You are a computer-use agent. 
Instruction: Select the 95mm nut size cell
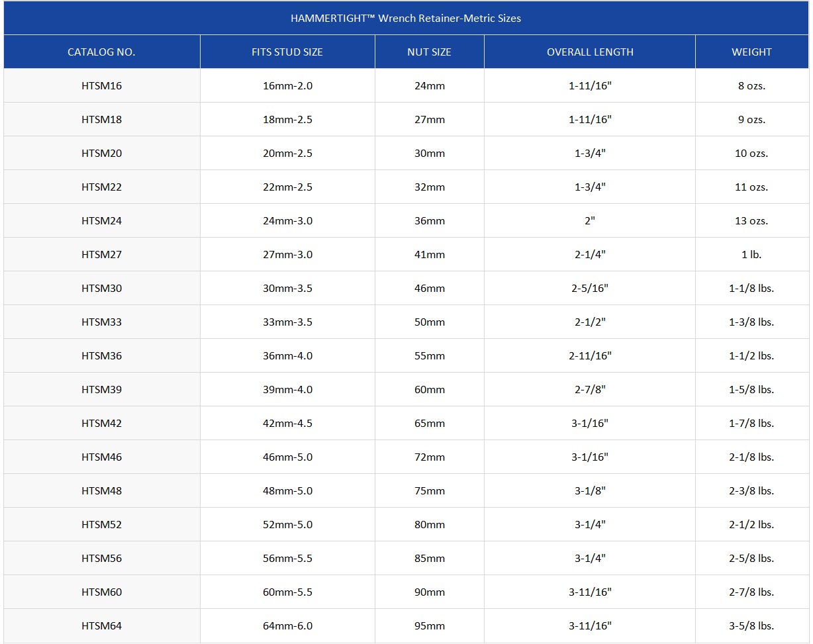point(430,626)
